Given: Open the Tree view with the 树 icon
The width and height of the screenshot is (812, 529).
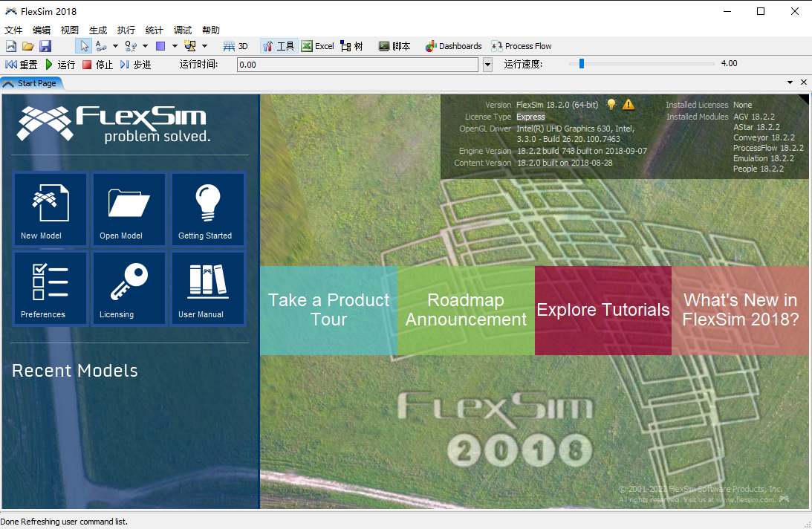Looking at the screenshot, I should 351,45.
